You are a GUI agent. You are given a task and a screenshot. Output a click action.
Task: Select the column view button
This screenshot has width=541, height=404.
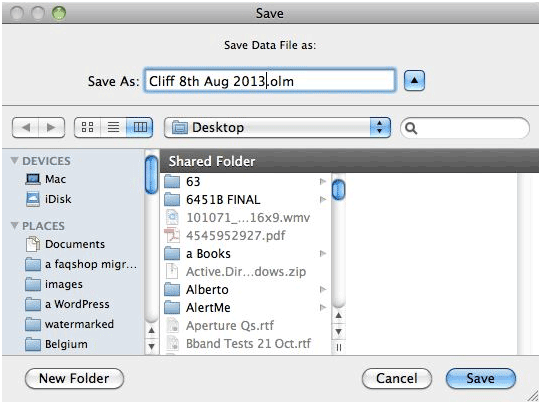pyautogui.click(x=140, y=127)
